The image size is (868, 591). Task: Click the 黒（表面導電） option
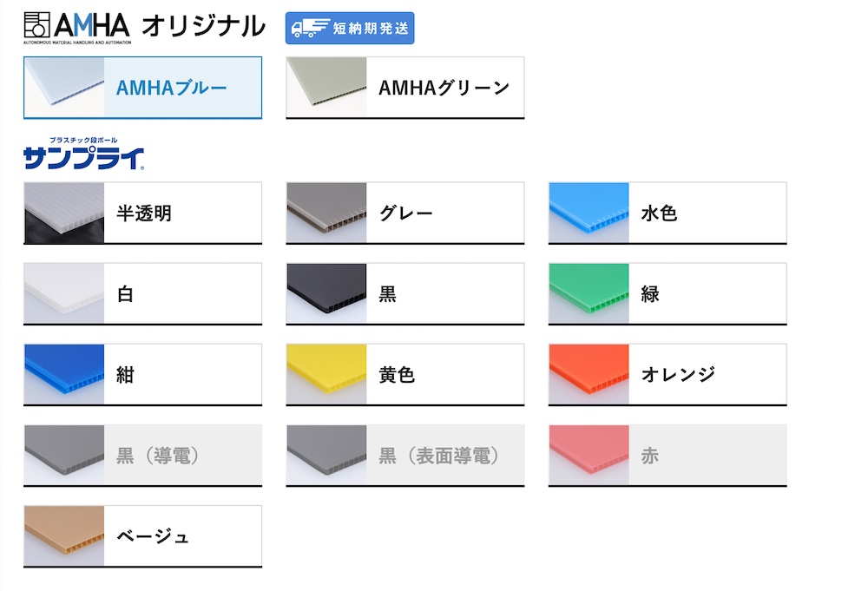[x=405, y=456]
